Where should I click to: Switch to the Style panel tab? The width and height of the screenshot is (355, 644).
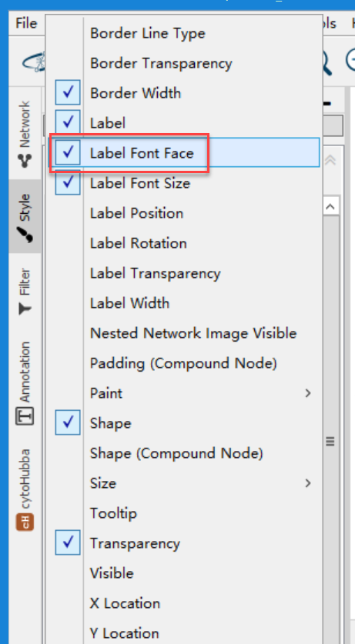pyautogui.click(x=25, y=216)
